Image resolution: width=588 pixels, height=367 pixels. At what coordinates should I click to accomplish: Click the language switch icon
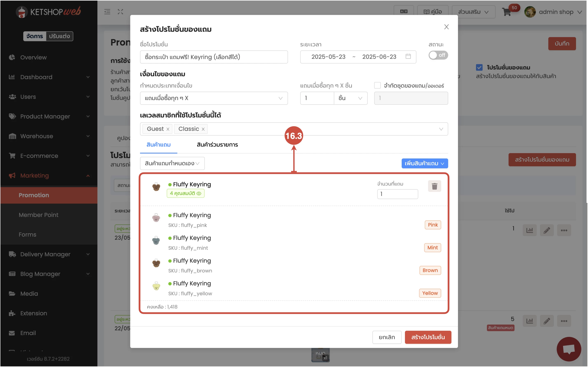point(404,12)
